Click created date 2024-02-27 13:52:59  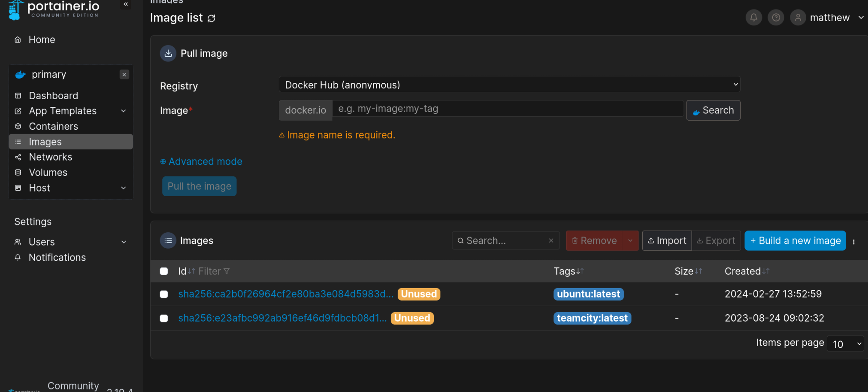tap(773, 294)
